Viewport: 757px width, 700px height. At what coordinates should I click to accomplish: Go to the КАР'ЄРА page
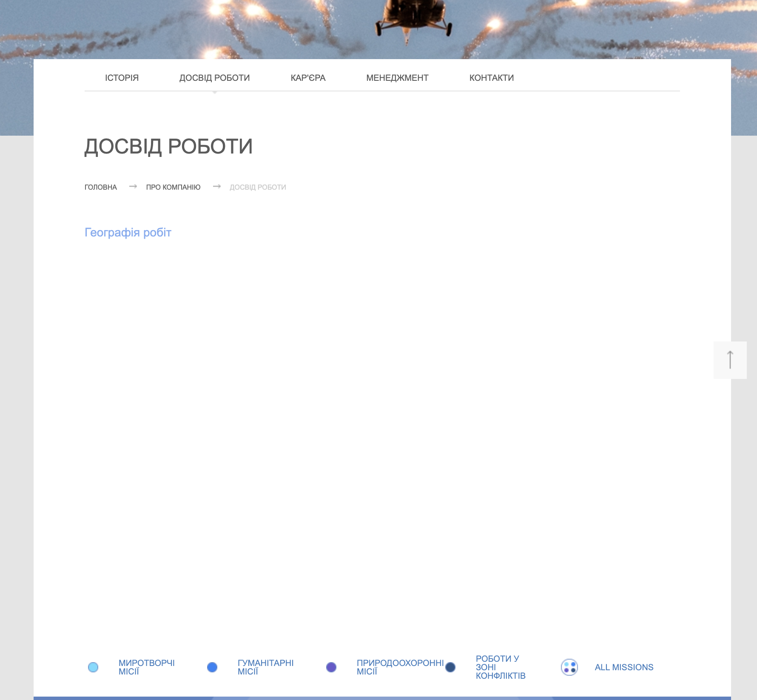click(x=308, y=78)
